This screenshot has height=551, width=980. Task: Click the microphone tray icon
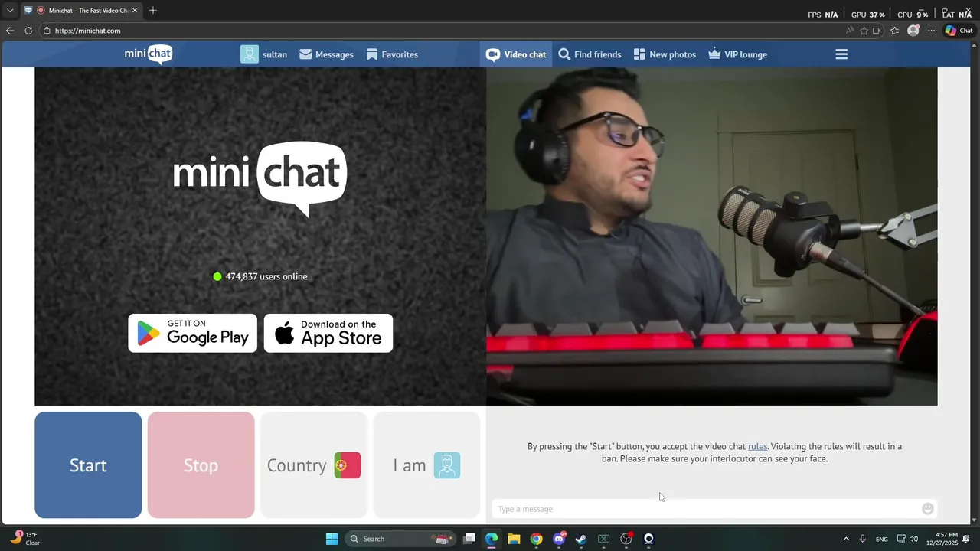point(863,539)
